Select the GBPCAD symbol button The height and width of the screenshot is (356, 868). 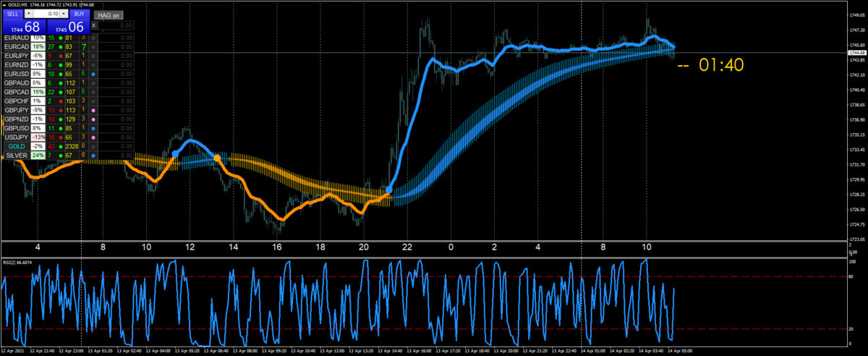[x=17, y=92]
